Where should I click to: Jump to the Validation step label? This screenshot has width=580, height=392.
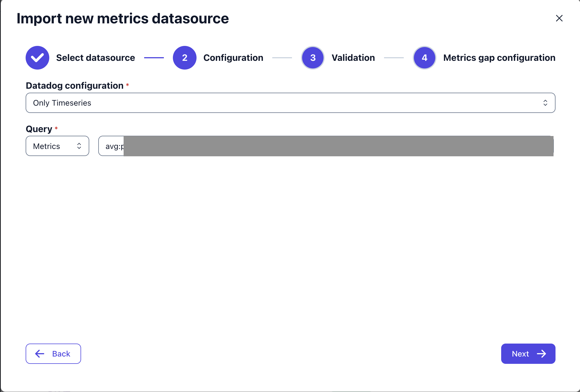353,58
